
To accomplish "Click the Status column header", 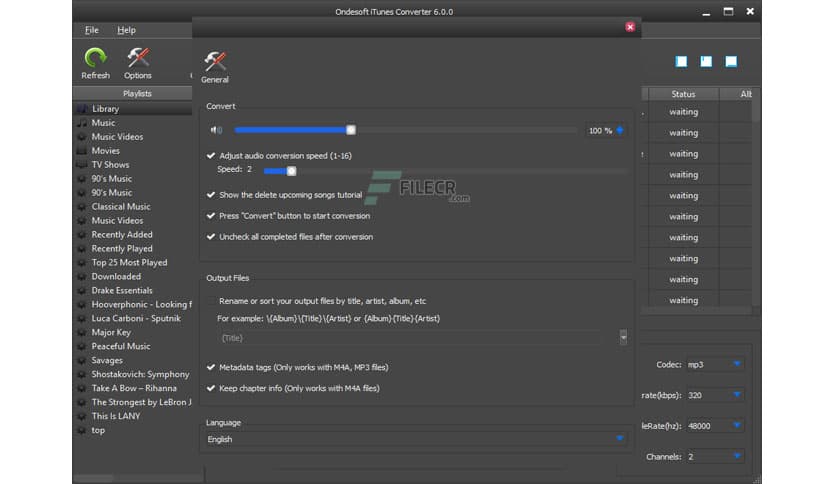I will point(684,94).
